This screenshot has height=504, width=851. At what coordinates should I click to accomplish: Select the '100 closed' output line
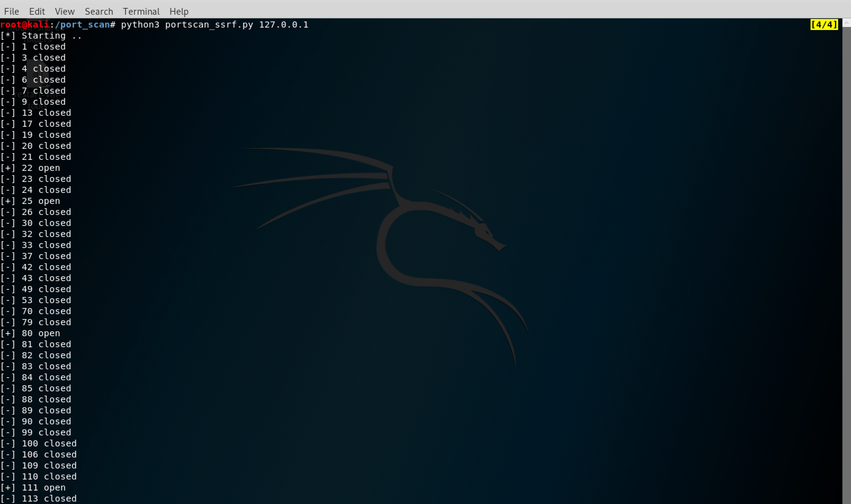pyautogui.click(x=38, y=444)
